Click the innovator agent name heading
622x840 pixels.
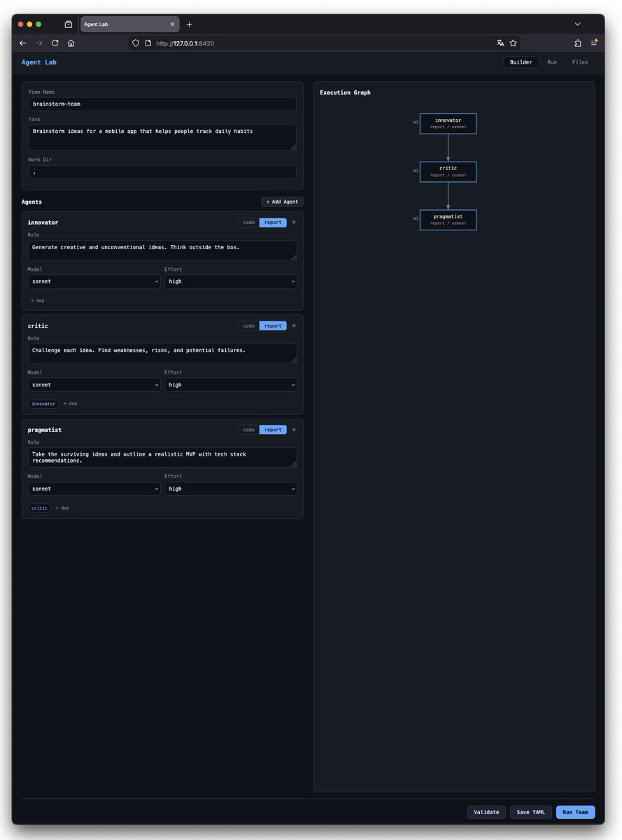click(x=43, y=223)
